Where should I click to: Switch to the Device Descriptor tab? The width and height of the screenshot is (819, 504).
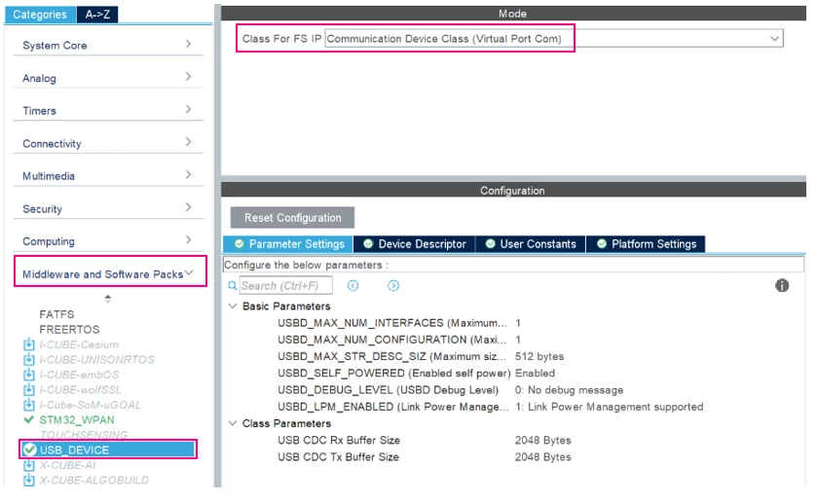click(x=414, y=244)
